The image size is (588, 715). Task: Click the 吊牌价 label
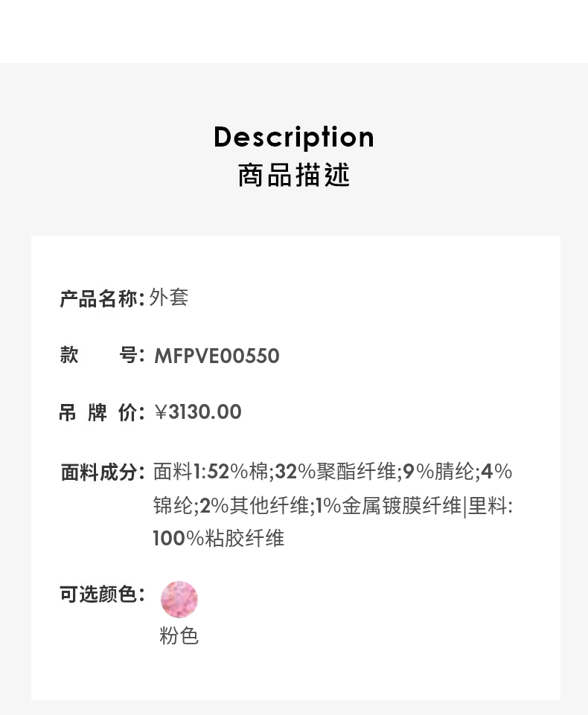pyautogui.click(x=101, y=412)
